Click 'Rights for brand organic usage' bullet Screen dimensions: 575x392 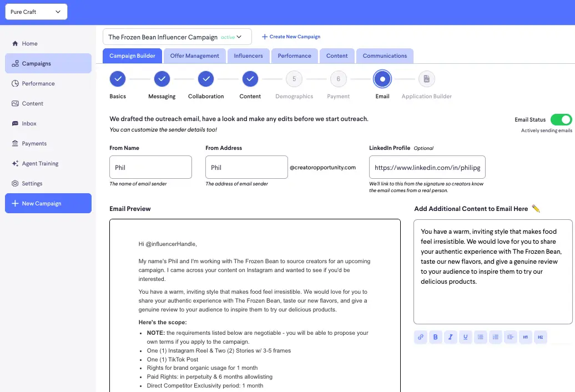point(202,368)
